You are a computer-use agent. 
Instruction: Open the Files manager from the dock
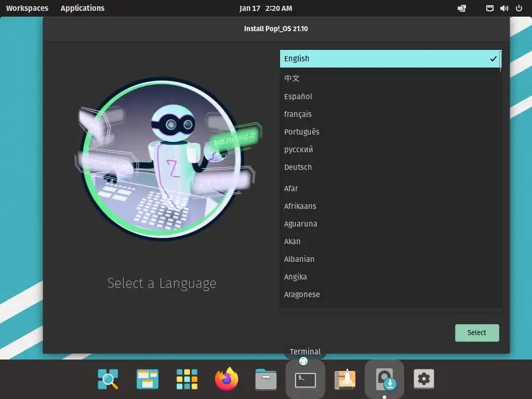(266, 379)
